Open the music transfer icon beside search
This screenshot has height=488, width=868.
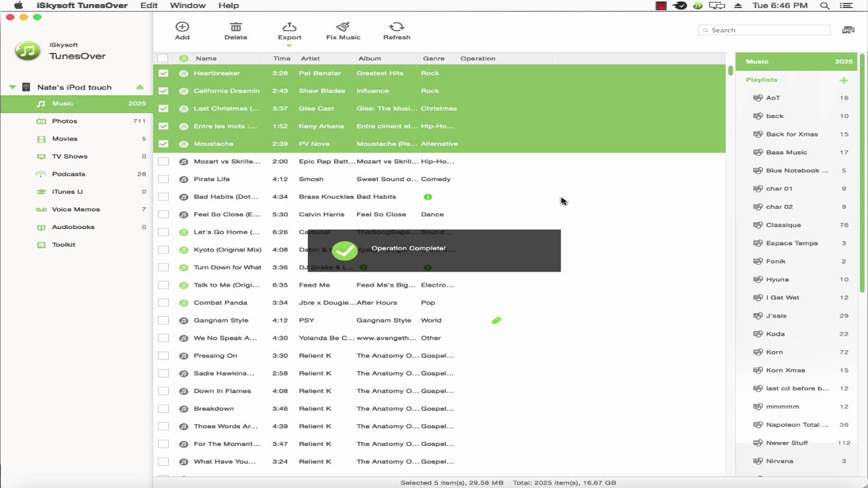tap(848, 30)
